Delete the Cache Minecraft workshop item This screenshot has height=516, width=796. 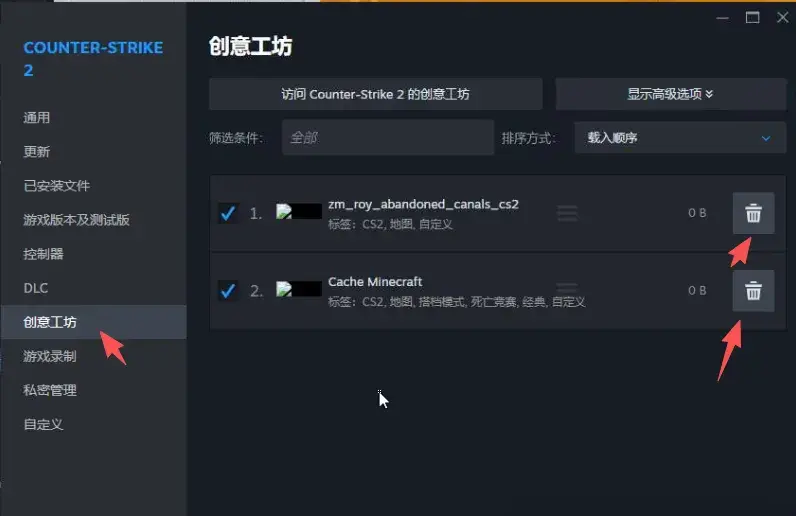753,291
